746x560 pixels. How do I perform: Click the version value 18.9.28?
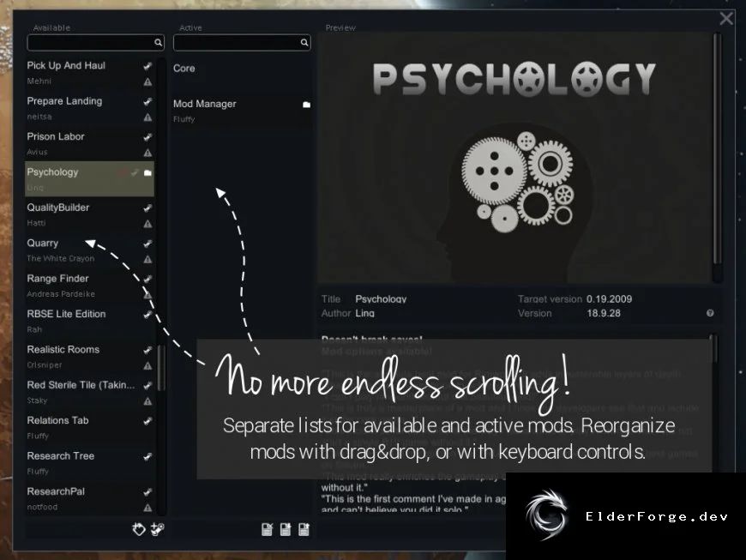[604, 314]
